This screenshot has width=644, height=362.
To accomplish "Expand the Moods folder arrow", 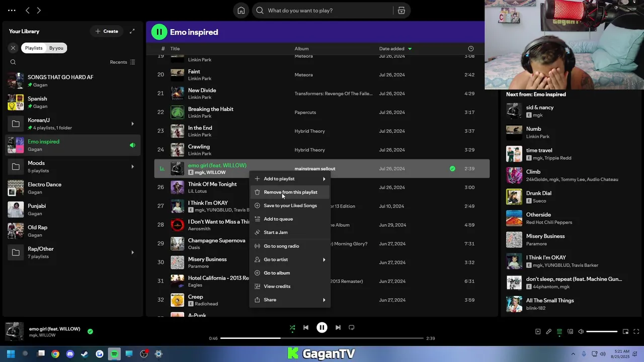I will click(132, 166).
